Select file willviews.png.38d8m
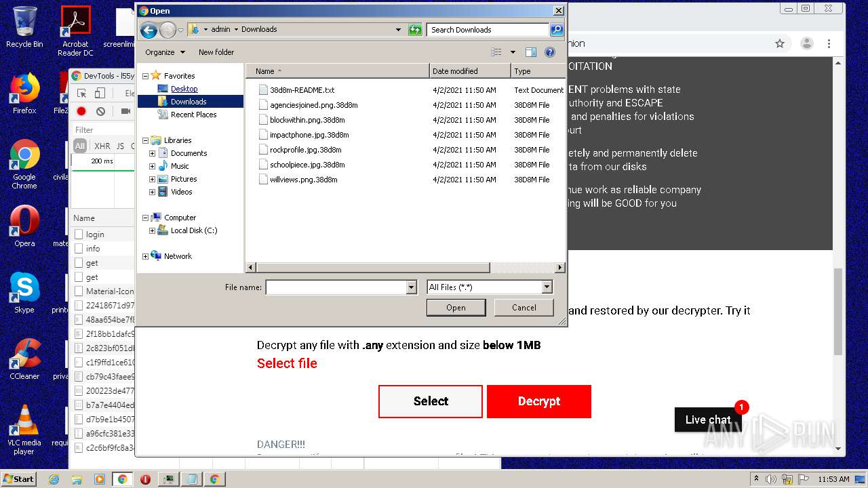This screenshot has width=868, height=488. (x=303, y=180)
